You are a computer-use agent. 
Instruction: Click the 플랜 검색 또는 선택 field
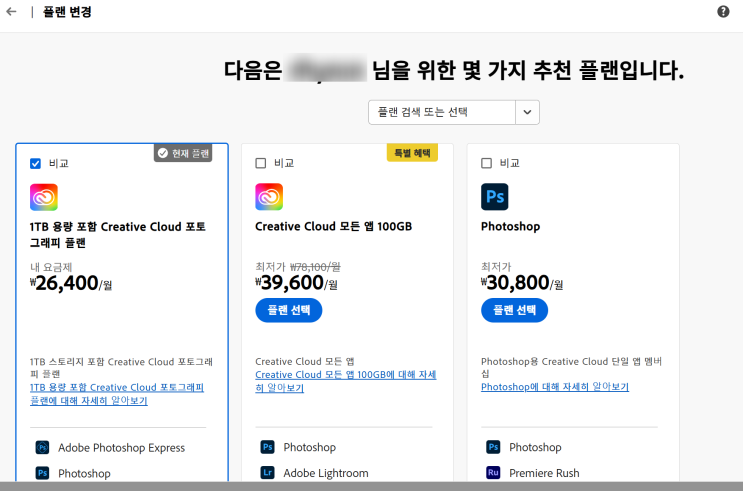click(442, 112)
